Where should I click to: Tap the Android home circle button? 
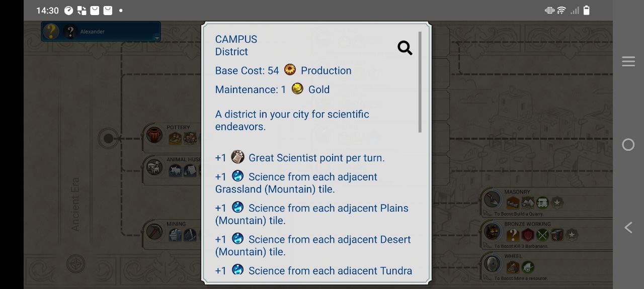click(628, 145)
